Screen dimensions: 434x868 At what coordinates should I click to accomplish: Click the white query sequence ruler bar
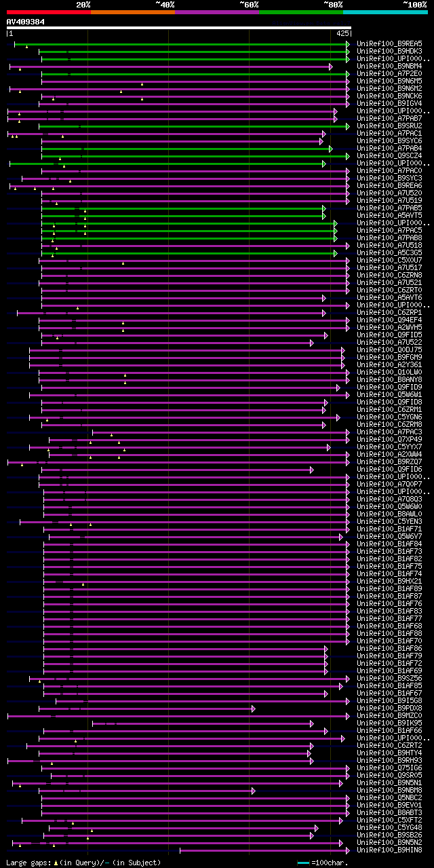[178, 28]
